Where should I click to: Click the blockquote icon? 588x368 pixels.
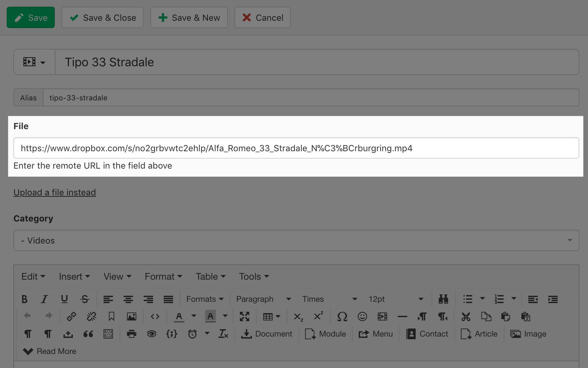click(88, 334)
